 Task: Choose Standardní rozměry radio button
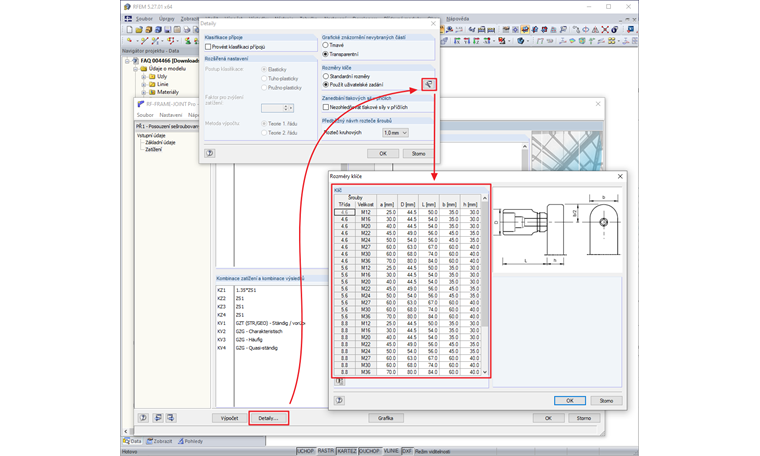click(326, 77)
